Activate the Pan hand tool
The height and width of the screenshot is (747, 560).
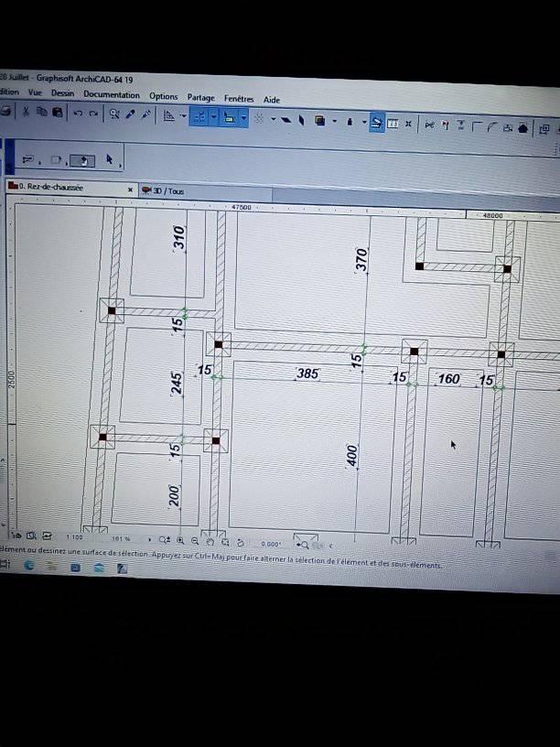[x=210, y=542]
